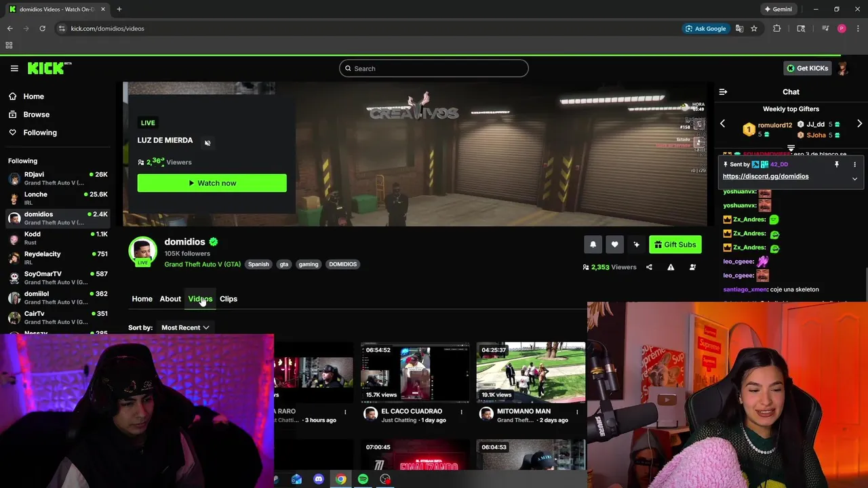Viewport: 868px width, 488px height.
Task: Click Ask Google button in address bar
Action: pos(705,28)
